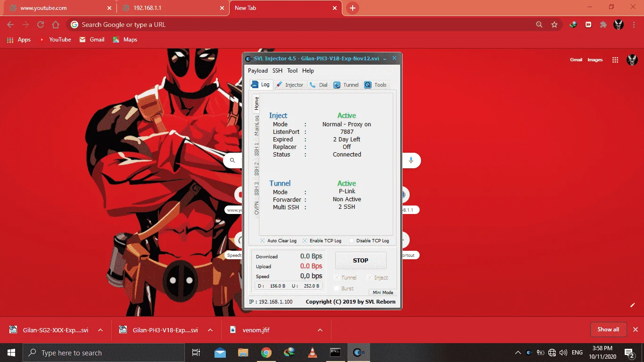644x362 pixels.
Task: Expand options for Gilan-PH3-V18 download
Action: pyautogui.click(x=210, y=330)
